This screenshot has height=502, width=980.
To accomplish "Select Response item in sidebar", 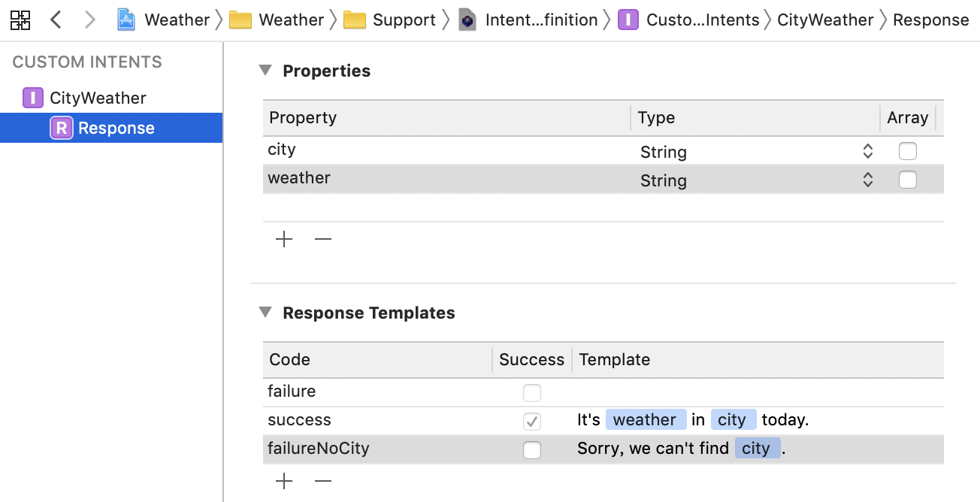I will tap(116, 128).
